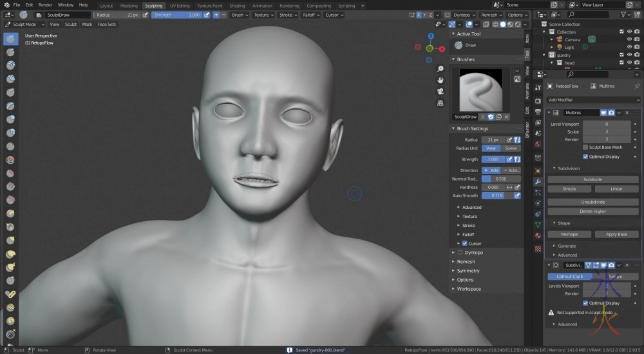Remove the Multires modifier with the X icon
Screen dimensions: 644x354
[627, 113]
